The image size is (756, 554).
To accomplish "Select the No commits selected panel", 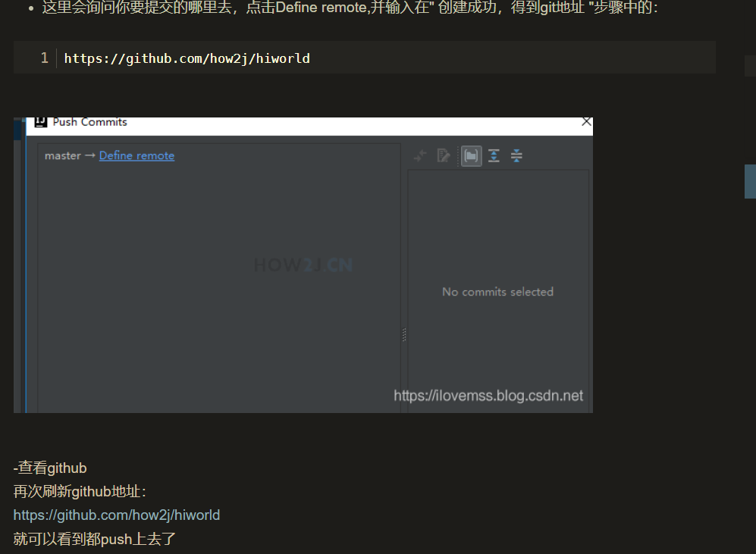I will click(x=497, y=292).
